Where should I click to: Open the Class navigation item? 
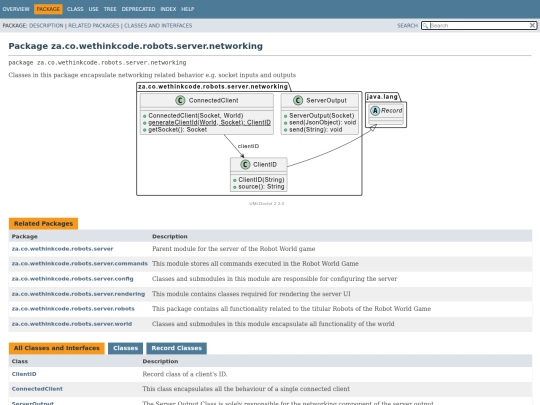click(75, 9)
